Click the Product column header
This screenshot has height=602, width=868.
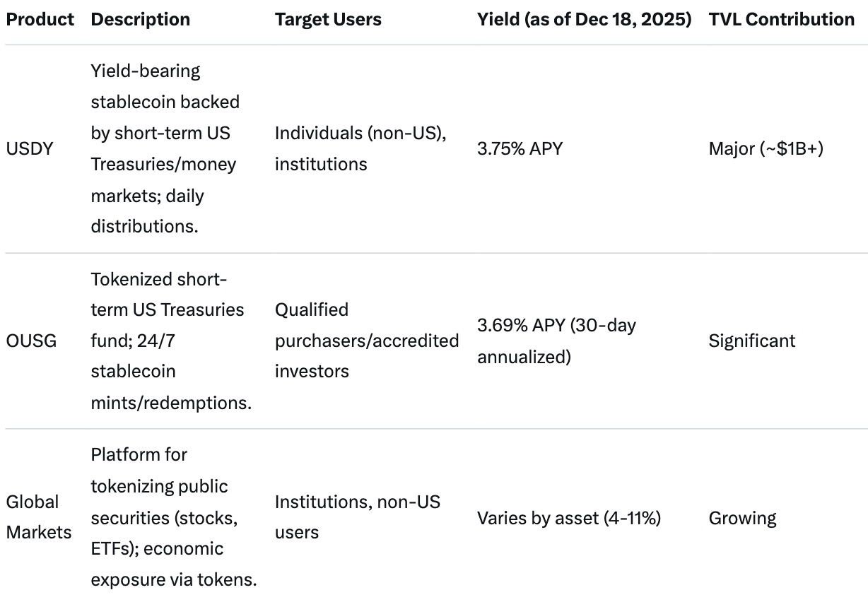[40, 20]
